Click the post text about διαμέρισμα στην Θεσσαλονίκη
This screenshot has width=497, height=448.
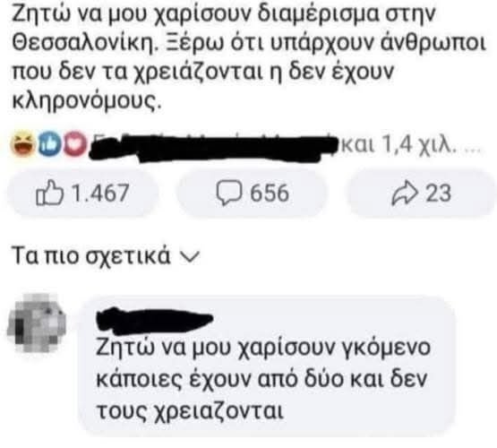point(249,57)
